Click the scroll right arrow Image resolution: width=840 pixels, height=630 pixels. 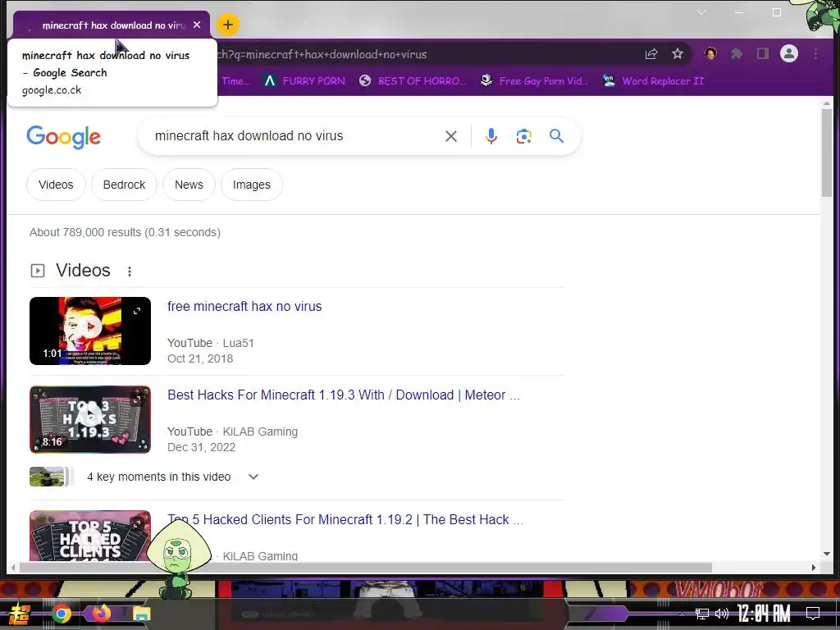[814, 568]
